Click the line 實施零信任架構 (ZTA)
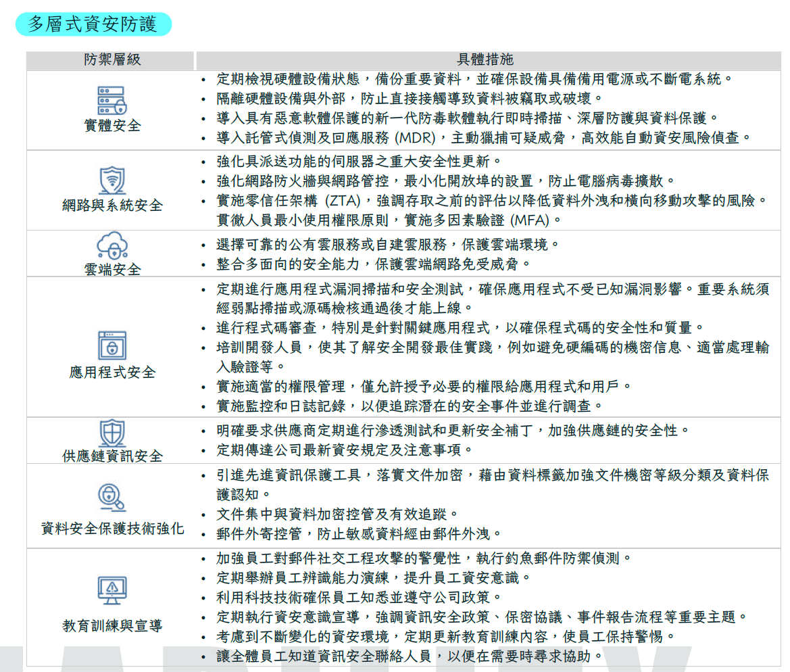The image size is (790, 672). 492,201
